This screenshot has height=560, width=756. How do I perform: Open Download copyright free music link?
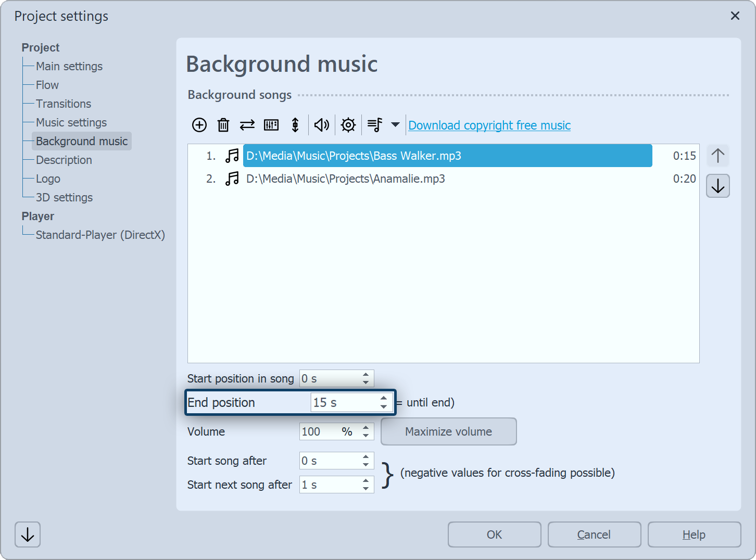489,125
